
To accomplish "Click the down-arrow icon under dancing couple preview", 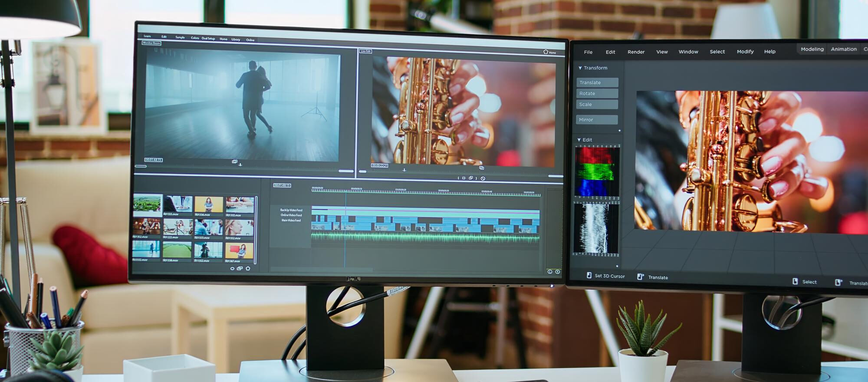I will (x=240, y=165).
